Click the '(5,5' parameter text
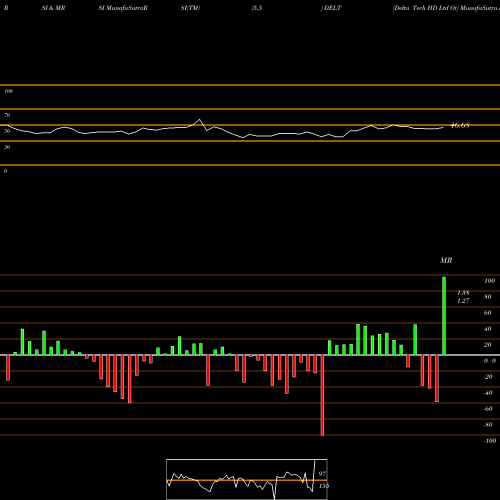 pos(257,8)
